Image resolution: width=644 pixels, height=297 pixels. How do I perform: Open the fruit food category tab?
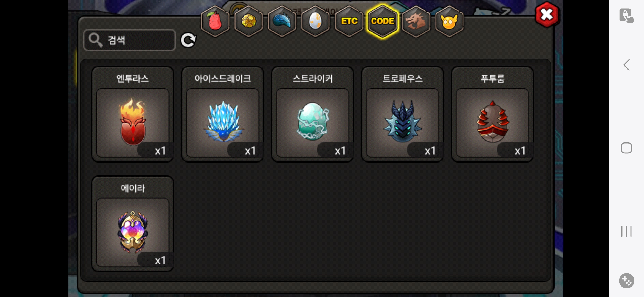tap(215, 21)
